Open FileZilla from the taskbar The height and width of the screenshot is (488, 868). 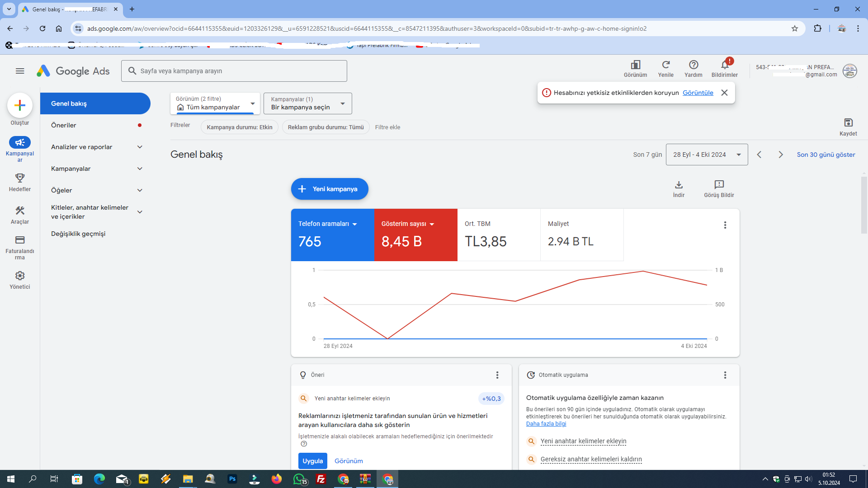(321, 479)
